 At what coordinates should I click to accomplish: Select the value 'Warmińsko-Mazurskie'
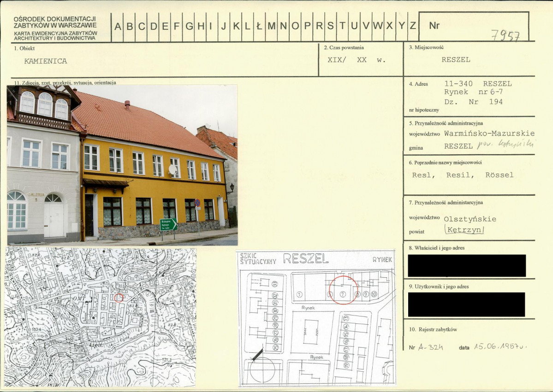(x=489, y=134)
